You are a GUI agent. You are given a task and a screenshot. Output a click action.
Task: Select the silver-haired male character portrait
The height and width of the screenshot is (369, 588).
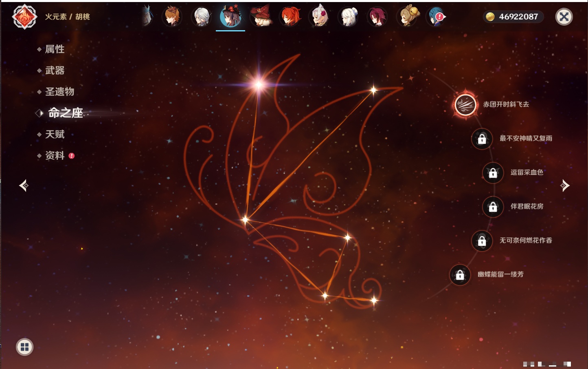pyautogui.click(x=201, y=17)
